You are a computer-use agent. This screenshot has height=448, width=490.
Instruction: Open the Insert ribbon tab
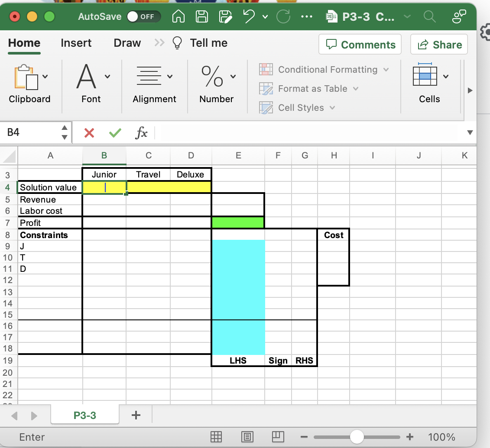(x=76, y=43)
